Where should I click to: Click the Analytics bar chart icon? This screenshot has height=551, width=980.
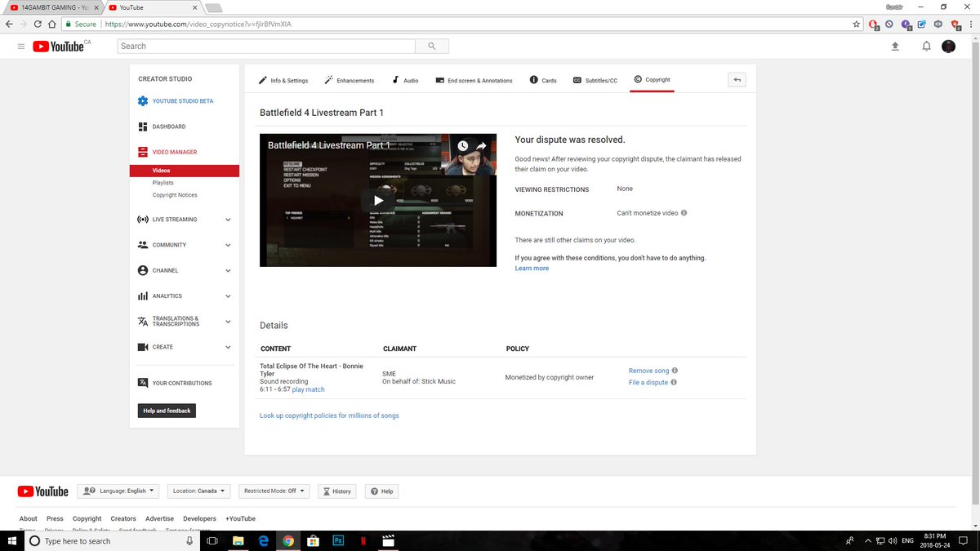143,296
